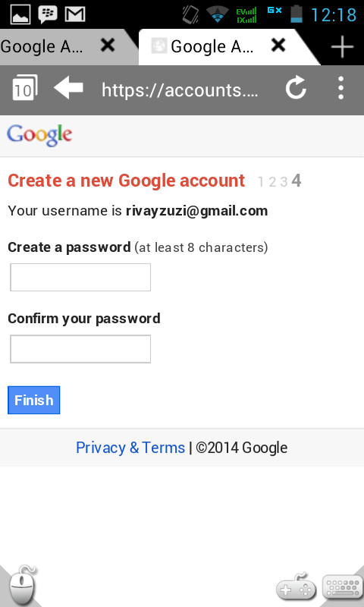Tap the URL address bar
Viewport: 364px width, 607px height.
pyautogui.click(x=180, y=90)
